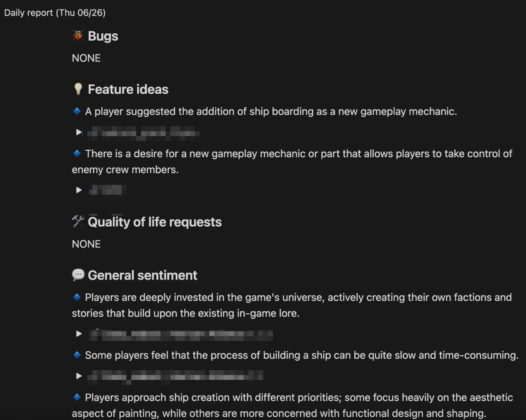This screenshot has width=526, height=420.
Task: Expand the disclosure triangle under ship boarding suggestion
Action: pos(79,132)
